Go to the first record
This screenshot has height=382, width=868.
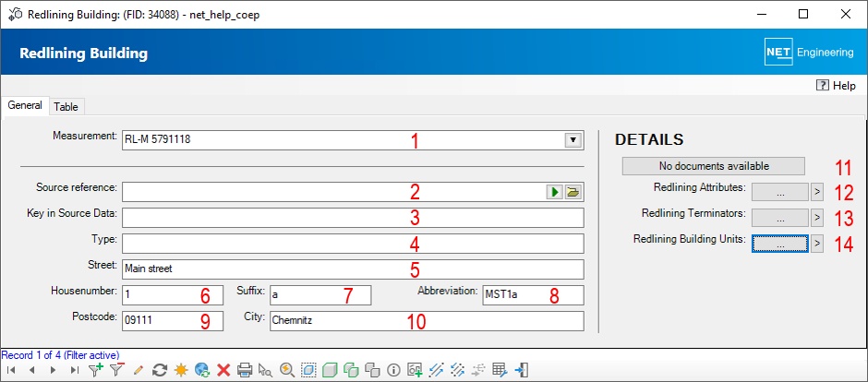(x=11, y=370)
